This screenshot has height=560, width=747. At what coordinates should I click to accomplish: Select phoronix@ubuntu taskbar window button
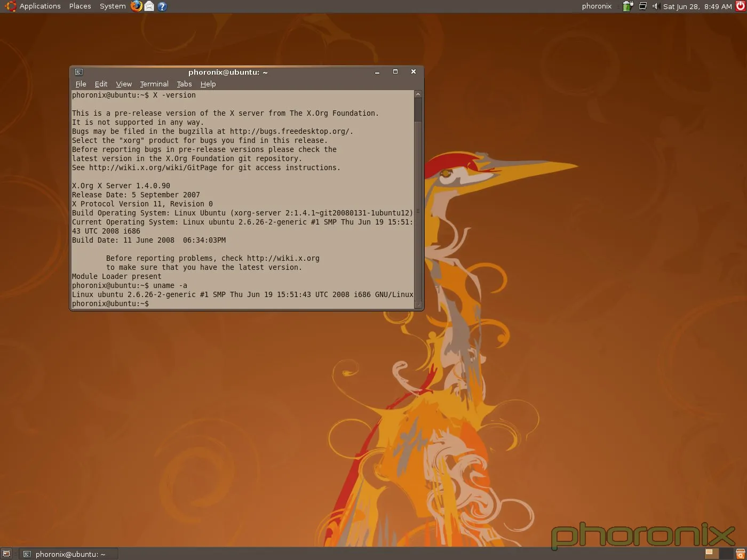tap(68, 554)
